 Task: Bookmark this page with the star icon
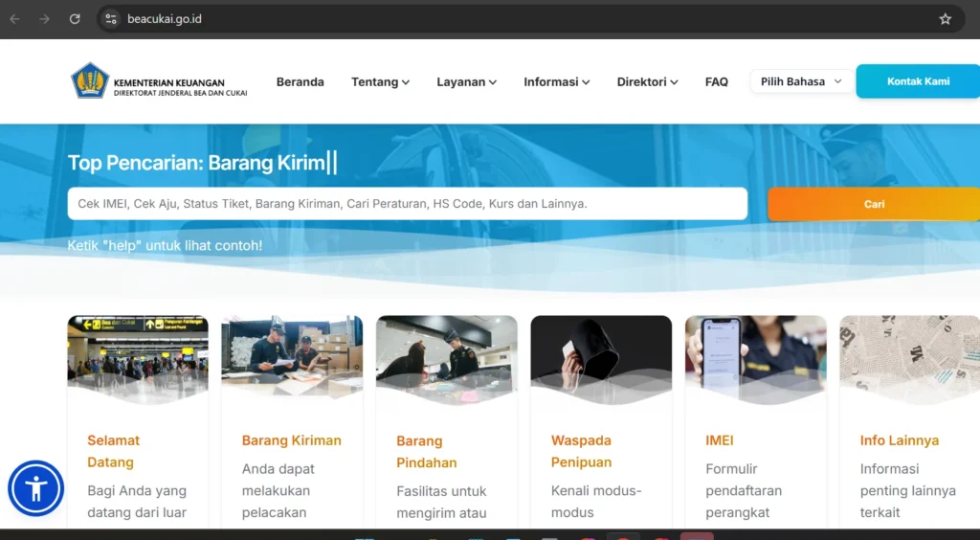945,19
